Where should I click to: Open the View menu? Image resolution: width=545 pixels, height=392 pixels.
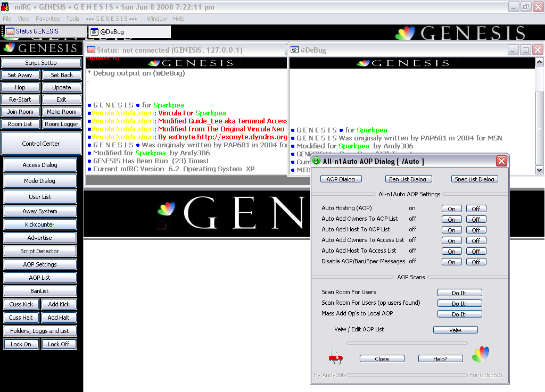pos(23,19)
